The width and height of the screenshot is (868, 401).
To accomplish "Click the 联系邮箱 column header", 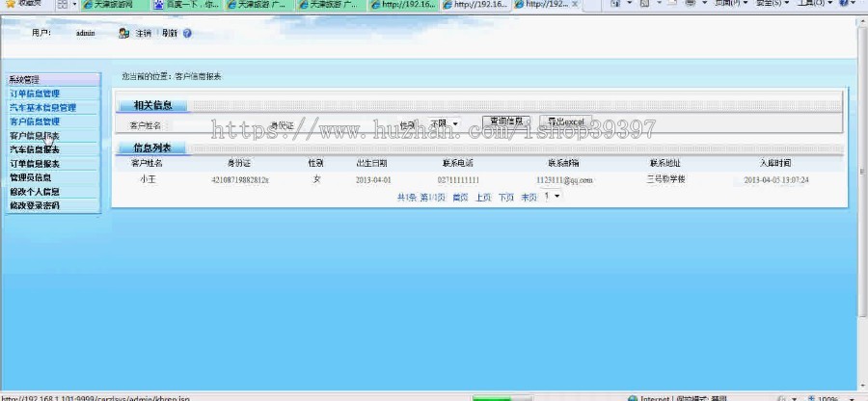I will tap(563, 163).
